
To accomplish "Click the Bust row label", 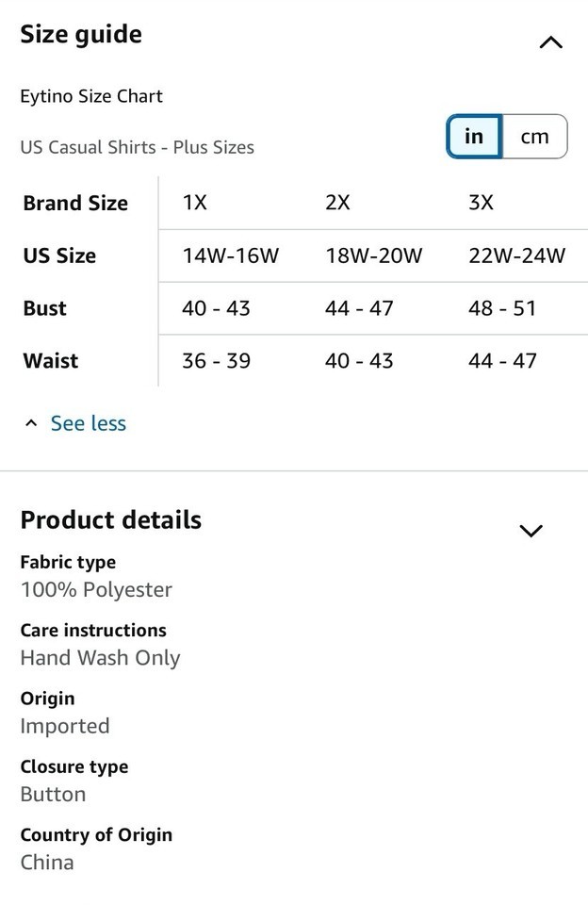I will [44, 308].
